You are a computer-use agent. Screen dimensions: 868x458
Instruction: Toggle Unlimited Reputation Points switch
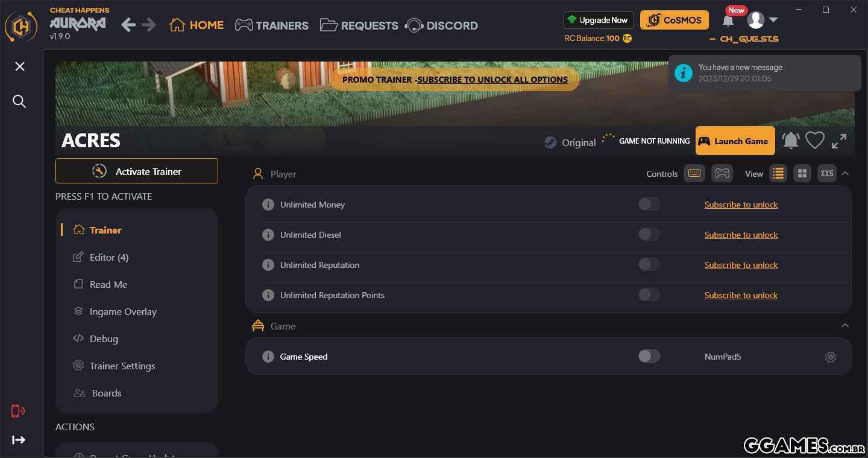pos(649,295)
